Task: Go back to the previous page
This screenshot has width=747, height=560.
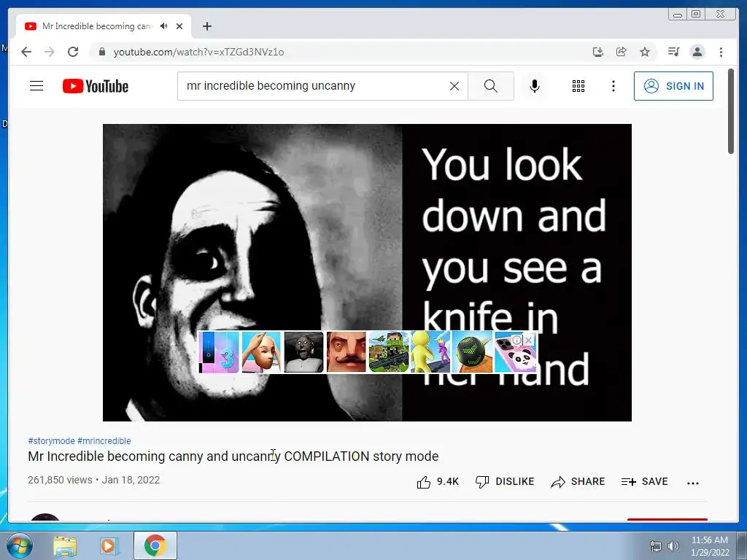Action: click(26, 52)
